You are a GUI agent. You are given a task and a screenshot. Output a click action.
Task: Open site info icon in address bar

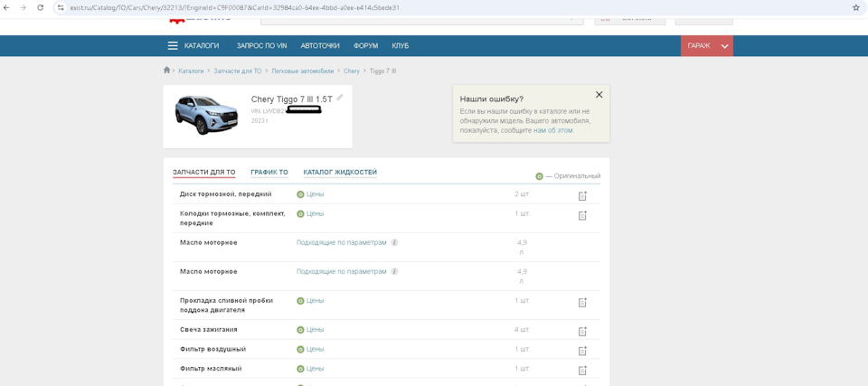click(61, 8)
